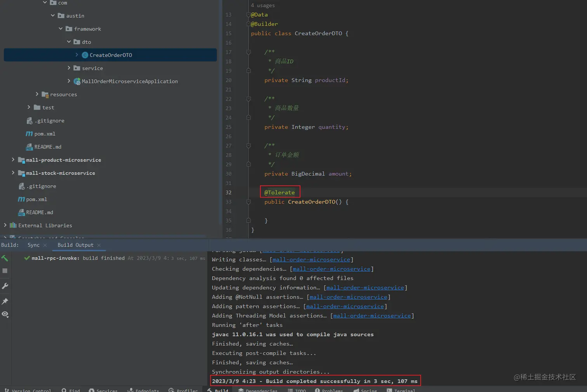Open the Problems tool window
Screen dimensions: 587x392
click(x=329, y=390)
